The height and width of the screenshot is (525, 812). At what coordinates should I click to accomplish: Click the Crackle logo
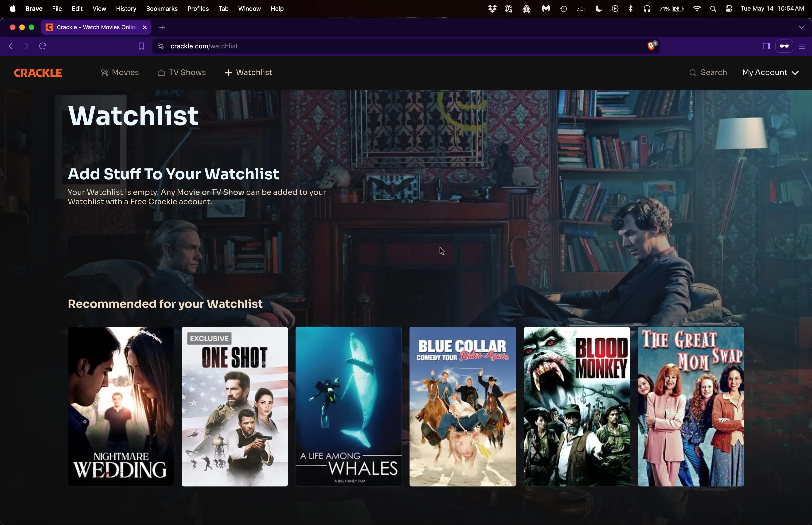tap(38, 73)
